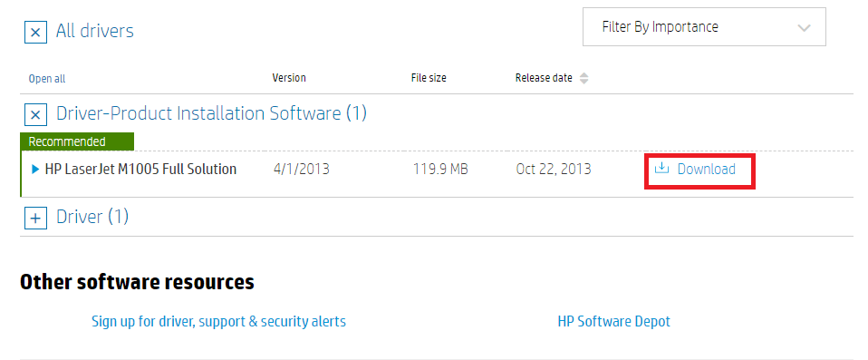Click the Driver-Product Installation Software (1) heading
This screenshot has width=868, height=360.
point(211,113)
